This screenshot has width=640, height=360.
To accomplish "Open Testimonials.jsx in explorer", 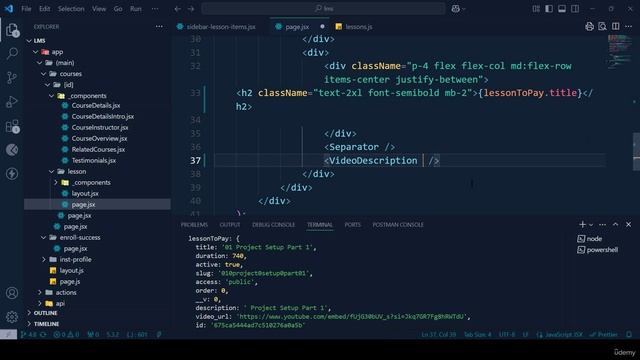I will (93, 160).
